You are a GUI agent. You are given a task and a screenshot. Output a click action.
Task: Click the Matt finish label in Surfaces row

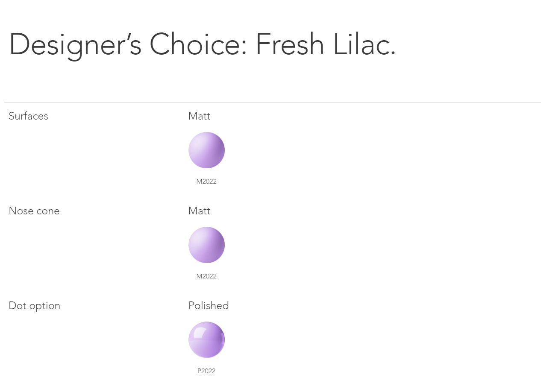199,116
